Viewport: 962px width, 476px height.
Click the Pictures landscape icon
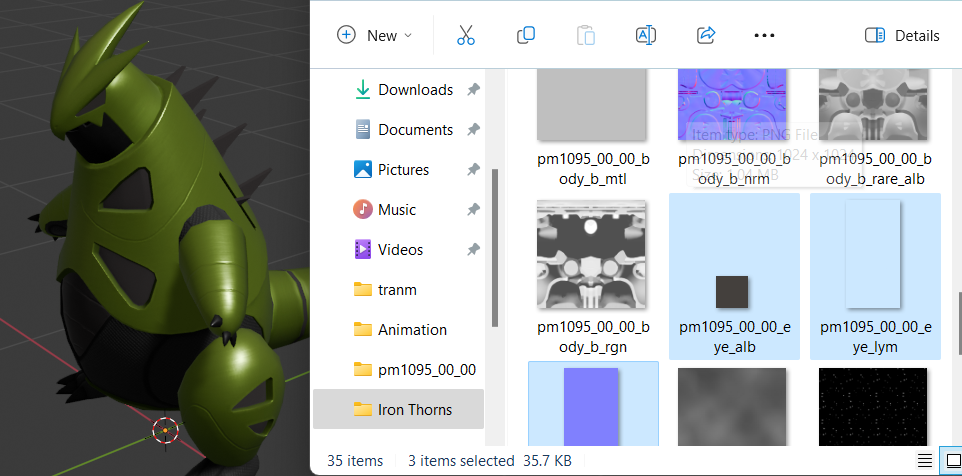pos(363,169)
